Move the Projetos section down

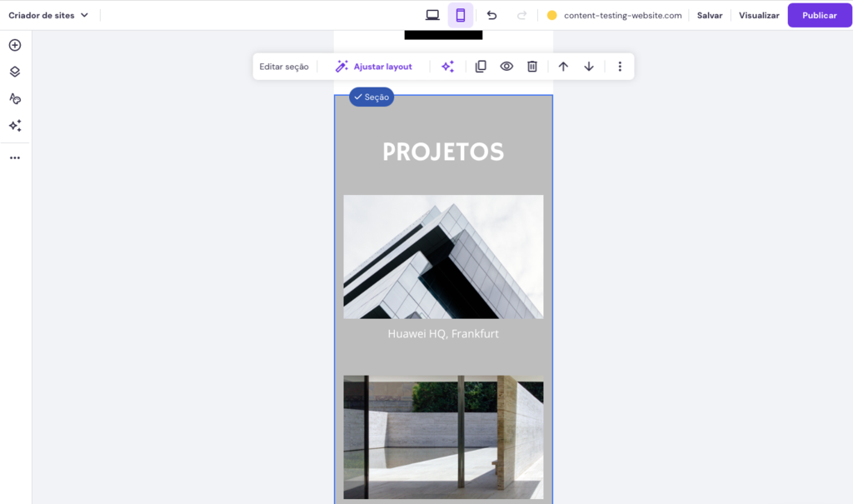pos(589,66)
